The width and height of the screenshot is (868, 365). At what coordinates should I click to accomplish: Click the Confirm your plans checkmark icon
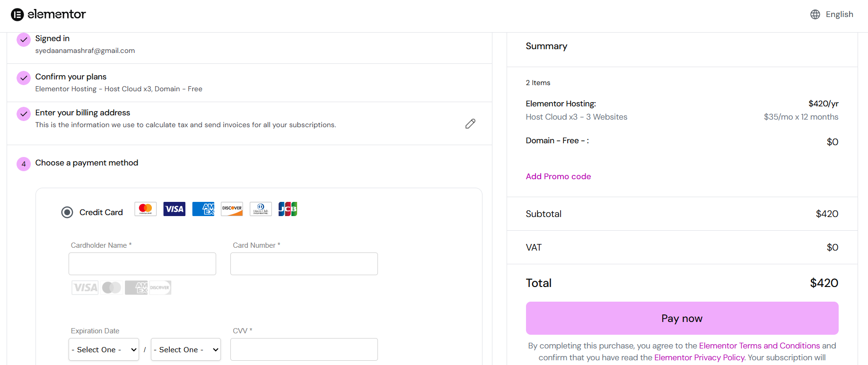pyautogui.click(x=24, y=78)
